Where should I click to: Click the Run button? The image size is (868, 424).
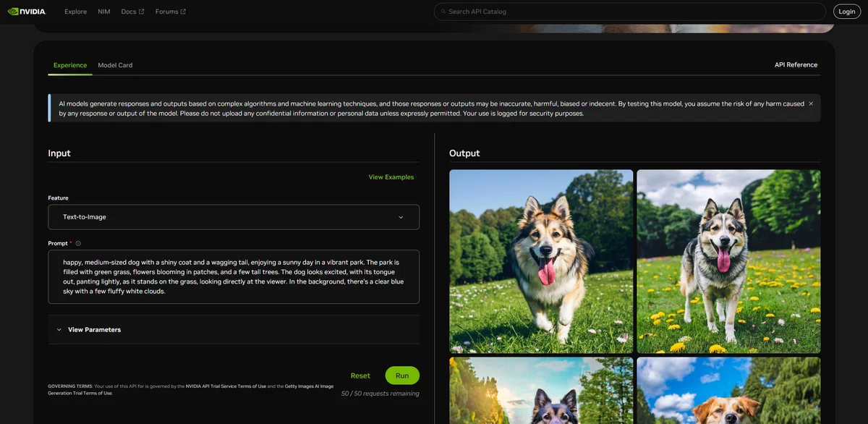[x=402, y=376]
